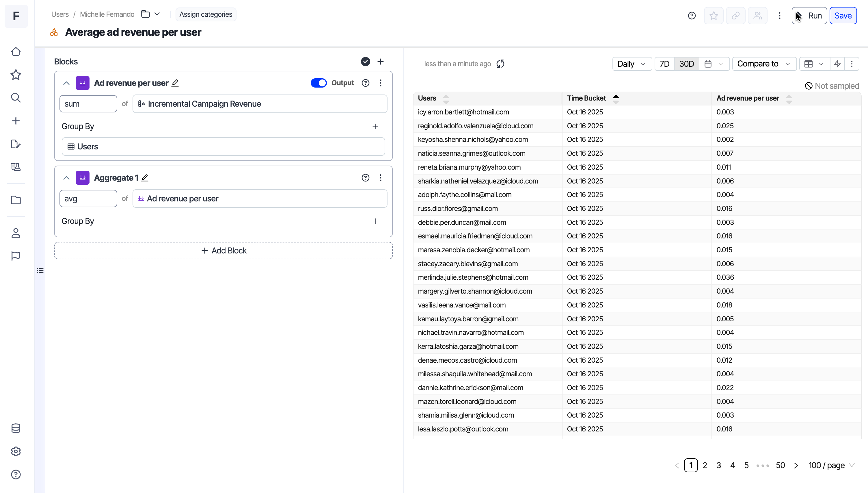
Task: Sort by Ad revenue per user column
Action: click(x=789, y=99)
